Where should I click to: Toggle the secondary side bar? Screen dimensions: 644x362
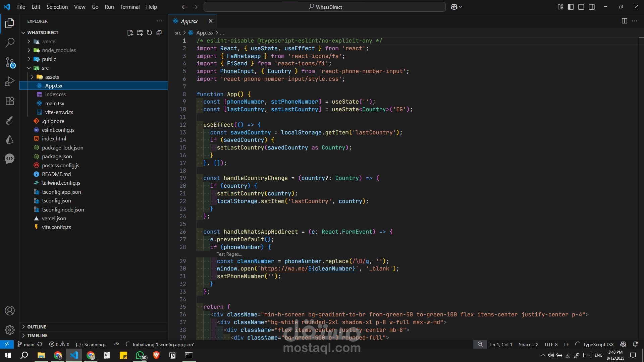(592, 7)
